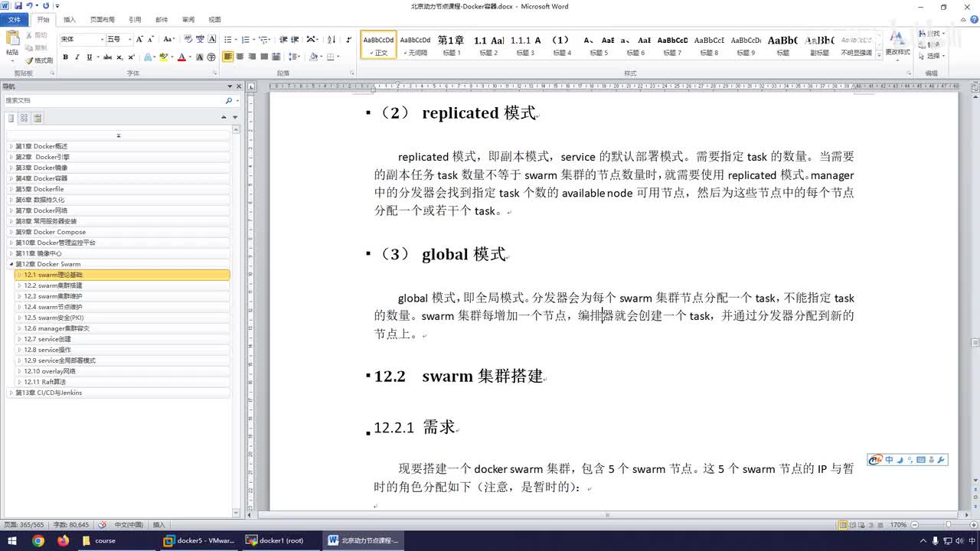Click the pages thumbnail tab in navigation pane
980x551 pixels.
pos(24,118)
